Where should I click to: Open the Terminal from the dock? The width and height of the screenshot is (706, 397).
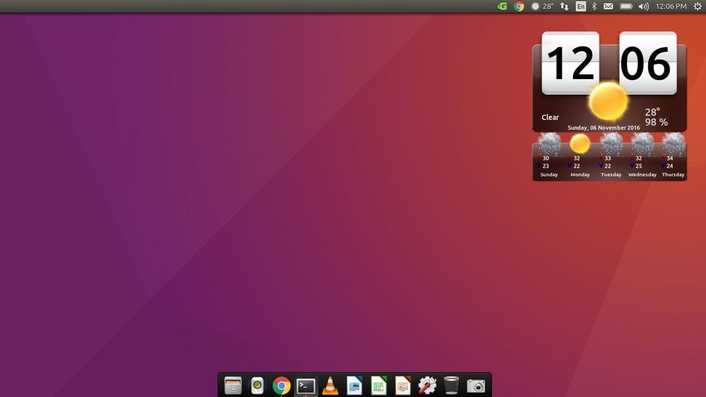306,386
